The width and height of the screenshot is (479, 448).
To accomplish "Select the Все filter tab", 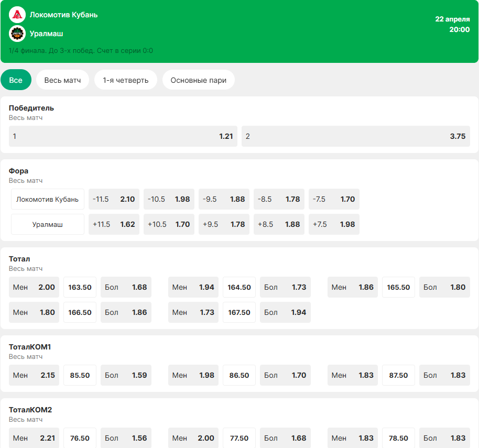I will coord(16,80).
